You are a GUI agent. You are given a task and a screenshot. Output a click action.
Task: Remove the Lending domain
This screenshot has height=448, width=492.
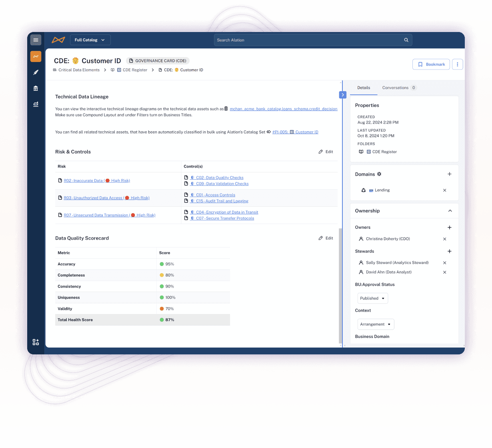pyautogui.click(x=444, y=190)
